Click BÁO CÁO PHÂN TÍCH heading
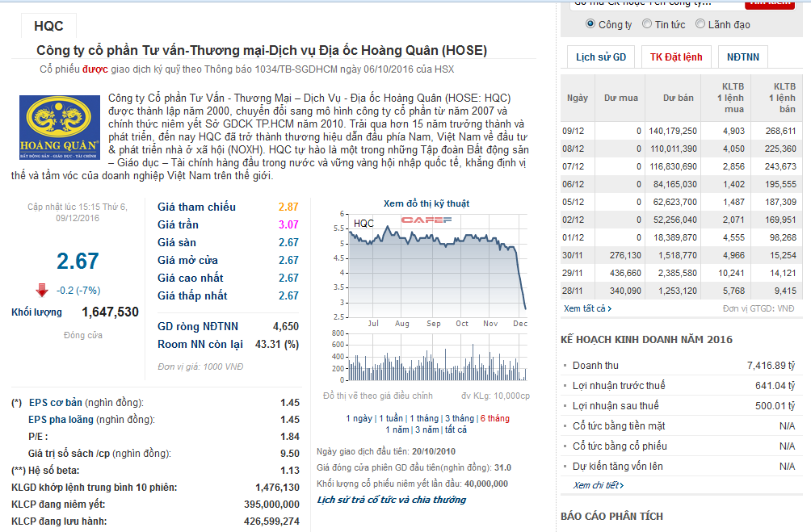Image resolution: width=811 pixels, height=532 pixels. pos(611,516)
